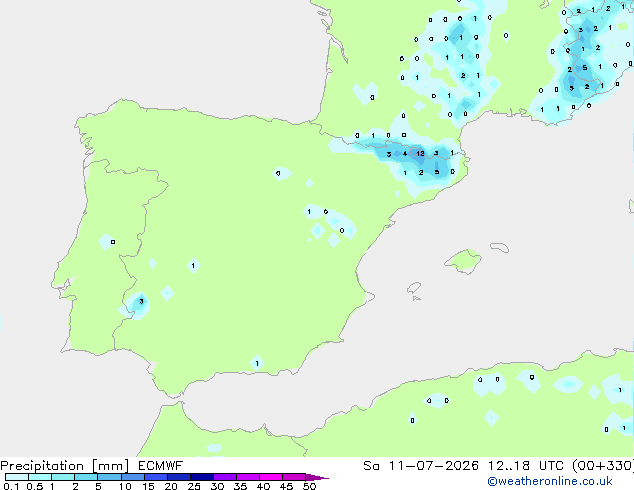This screenshot has width=634, height=490.
Task: Click the 12 mm value over the Pyrenees
Action: click(x=421, y=153)
